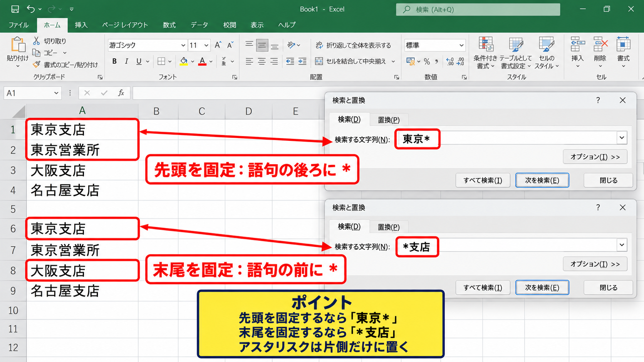Open the font name dropdown 游ゴシック
This screenshot has width=644, height=362.
click(183, 45)
